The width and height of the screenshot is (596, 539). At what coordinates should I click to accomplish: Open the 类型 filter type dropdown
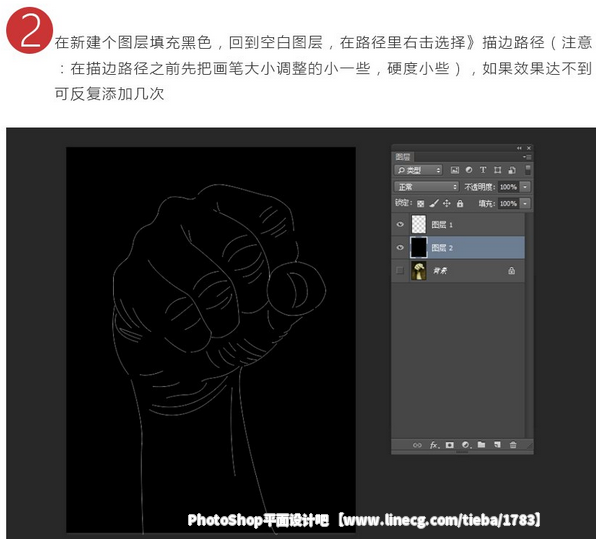[418, 170]
